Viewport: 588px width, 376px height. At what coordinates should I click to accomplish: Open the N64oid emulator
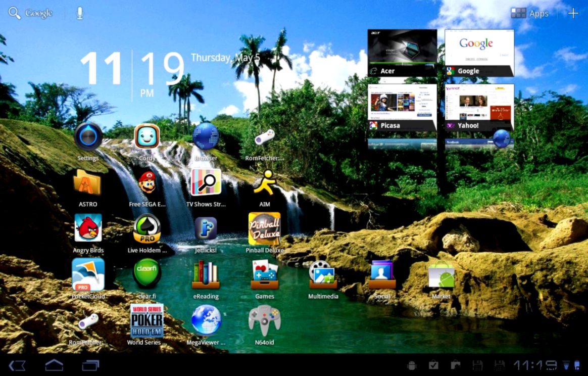[x=265, y=322]
